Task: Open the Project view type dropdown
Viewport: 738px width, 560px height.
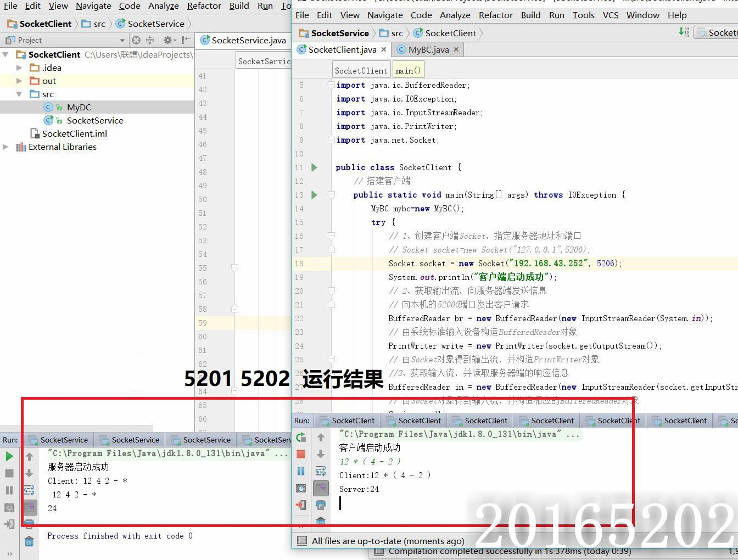Action: coord(122,41)
